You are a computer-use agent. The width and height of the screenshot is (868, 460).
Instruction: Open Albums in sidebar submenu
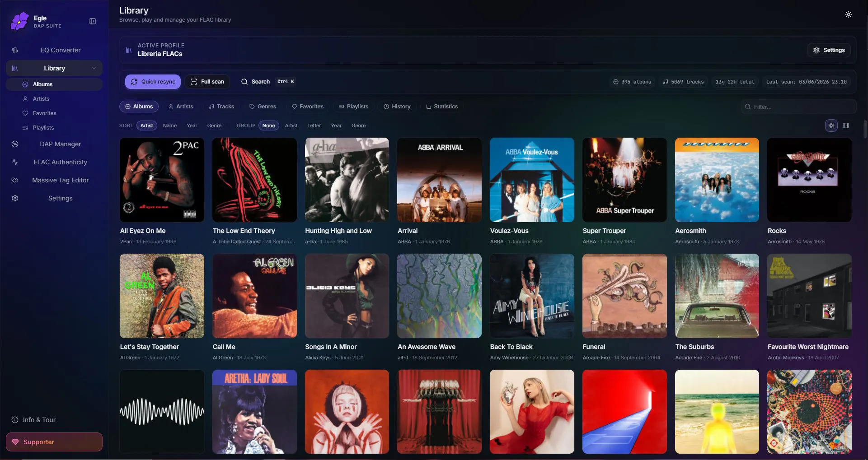click(x=54, y=84)
